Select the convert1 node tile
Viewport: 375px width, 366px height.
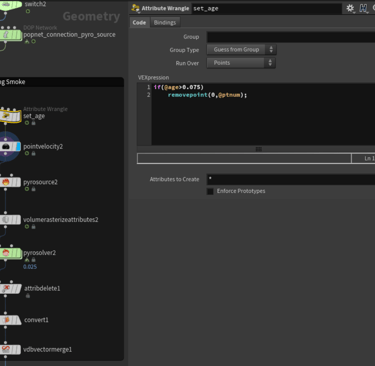[10, 320]
